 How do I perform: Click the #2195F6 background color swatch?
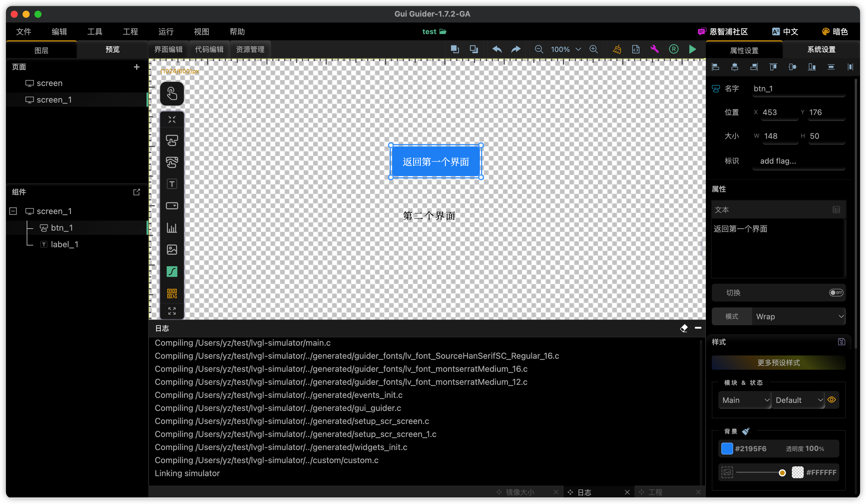(727, 448)
